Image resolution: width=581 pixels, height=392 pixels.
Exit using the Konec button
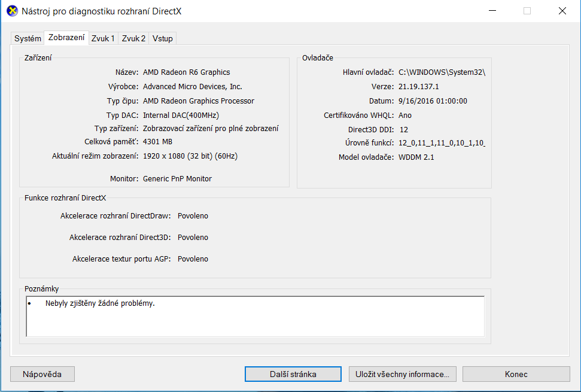(516, 374)
